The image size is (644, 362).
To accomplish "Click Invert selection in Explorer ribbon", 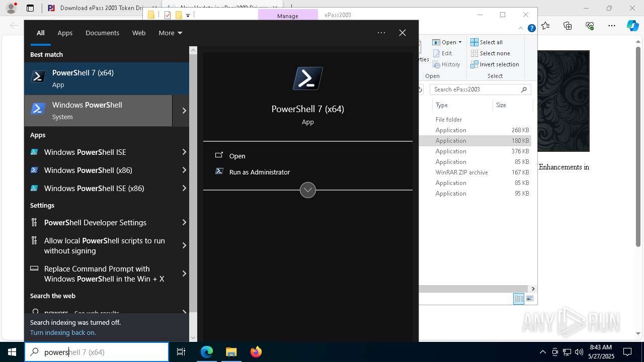I will pos(495,64).
